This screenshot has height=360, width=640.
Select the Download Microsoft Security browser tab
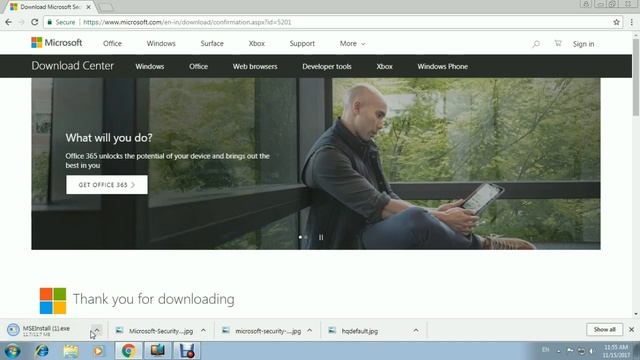click(x=49, y=7)
